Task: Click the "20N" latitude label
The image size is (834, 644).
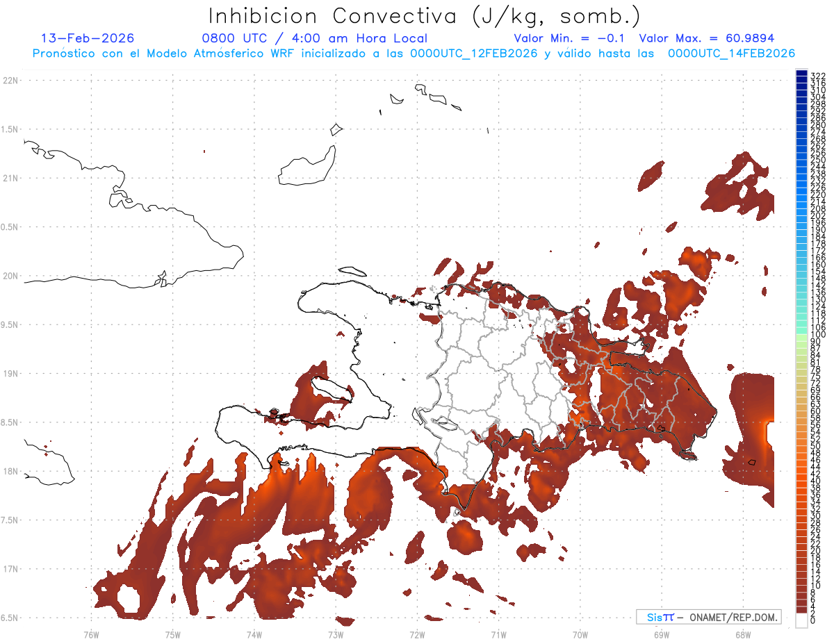Action: (x=10, y=276)
